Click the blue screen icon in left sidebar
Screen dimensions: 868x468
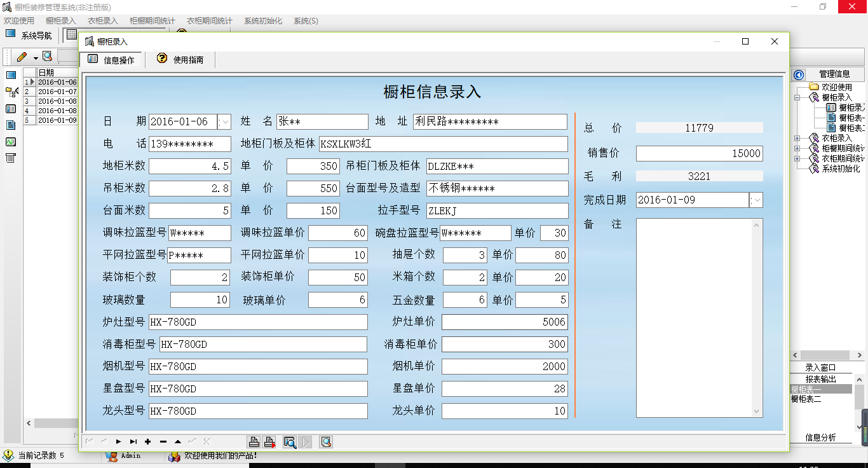point(11,75)
